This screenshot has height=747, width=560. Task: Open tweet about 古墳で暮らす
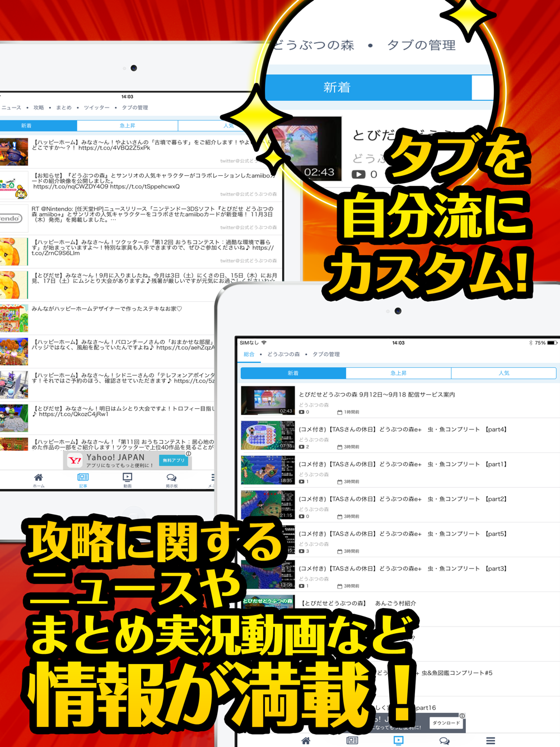point(140,151)
